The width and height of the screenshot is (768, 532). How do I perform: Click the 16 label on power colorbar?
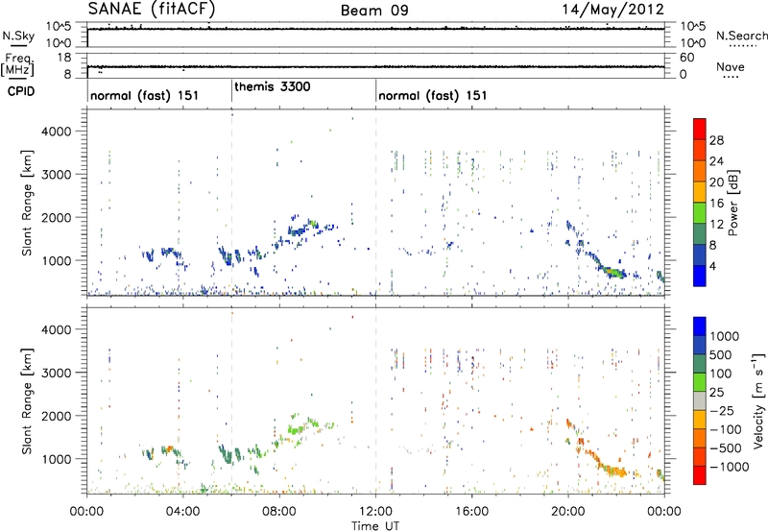pos(716,204)
